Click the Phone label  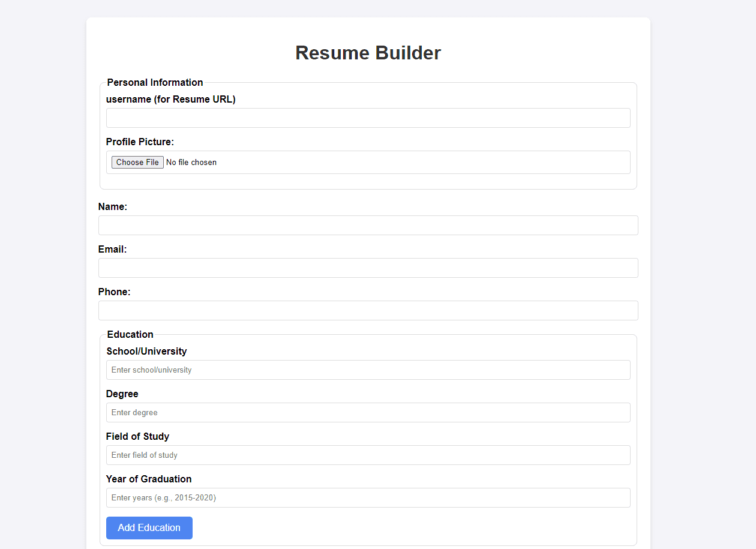[x=114, y=292]
